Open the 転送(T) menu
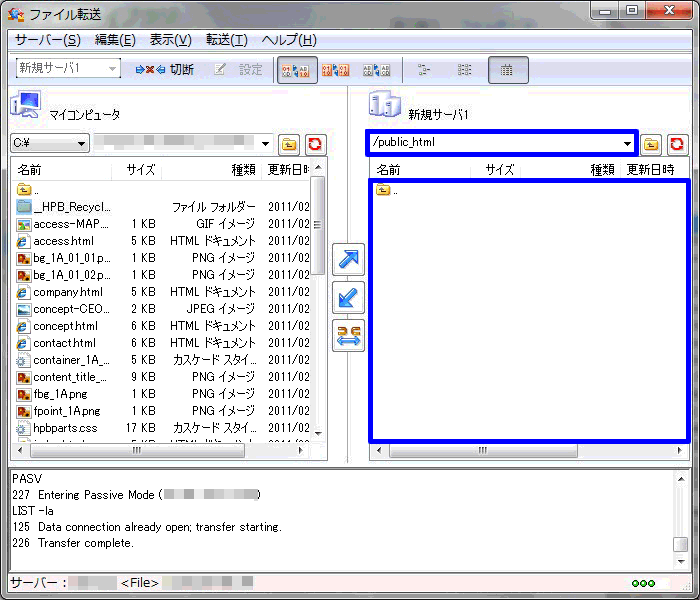This screenshot has width=700, height=600. pyautogui.click(x=226, y=40)
